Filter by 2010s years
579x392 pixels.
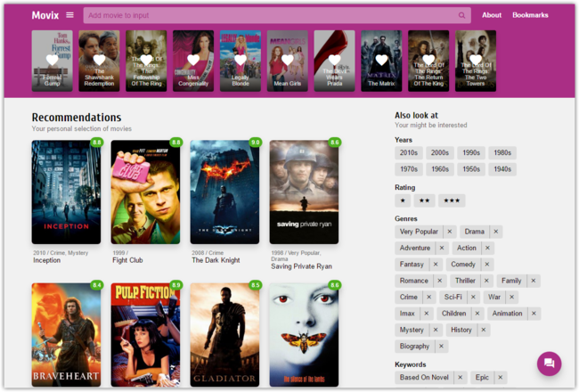pos(408,153)
